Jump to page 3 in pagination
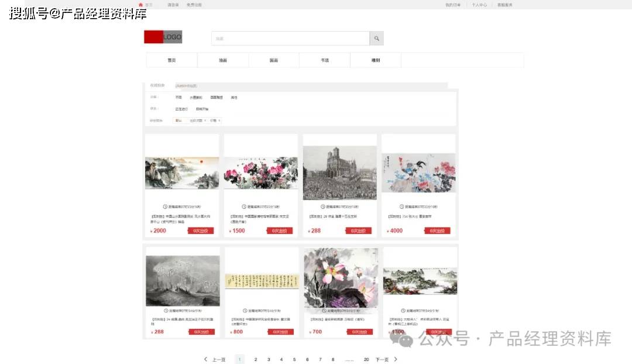This screenshot has height=364, width=632. pos(269,359)
